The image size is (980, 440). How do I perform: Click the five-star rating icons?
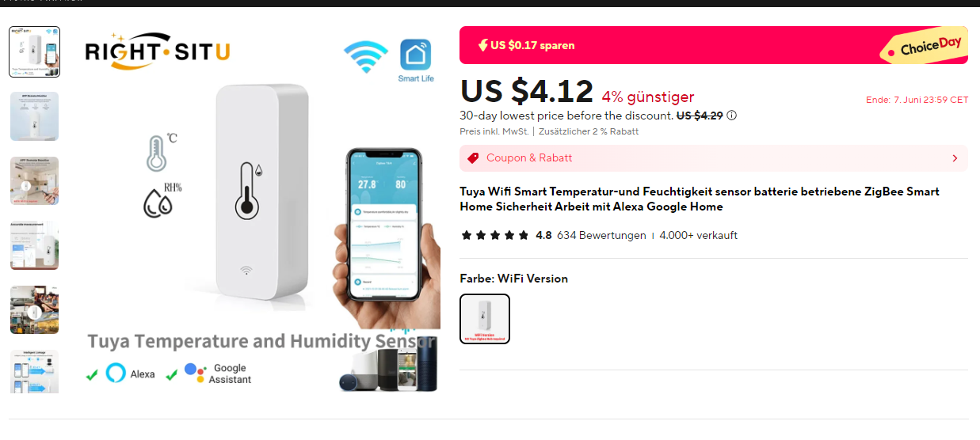[494, 235]
